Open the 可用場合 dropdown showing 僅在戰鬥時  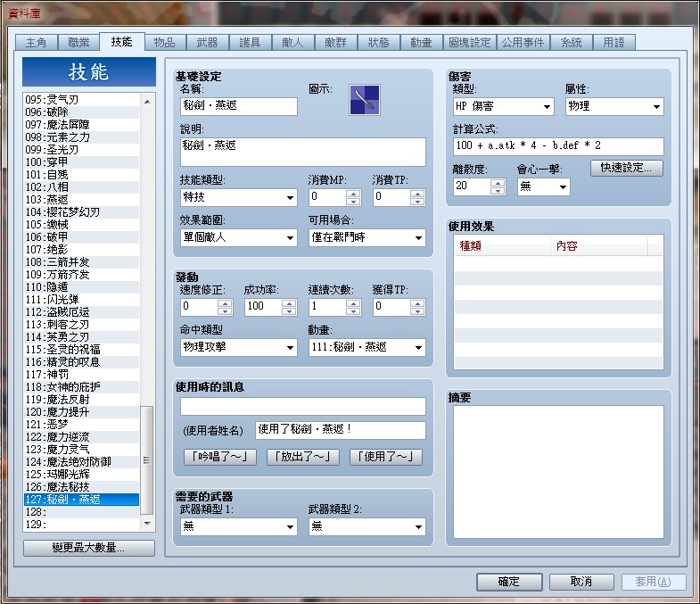click(367, 237)
